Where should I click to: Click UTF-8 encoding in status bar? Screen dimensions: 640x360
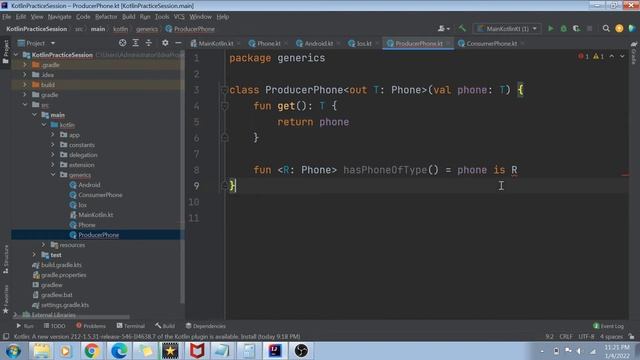586,336
